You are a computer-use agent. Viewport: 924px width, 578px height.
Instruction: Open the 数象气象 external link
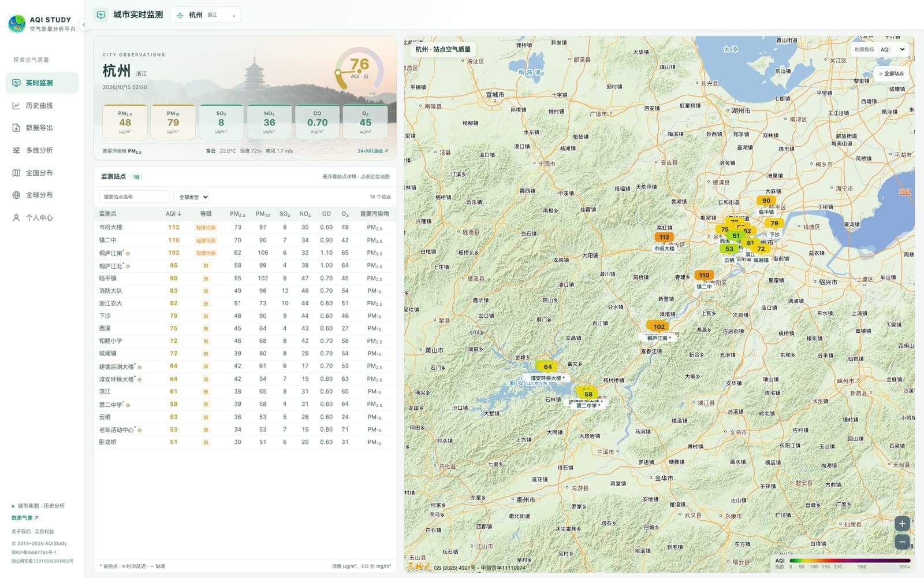tap(25, 518)
